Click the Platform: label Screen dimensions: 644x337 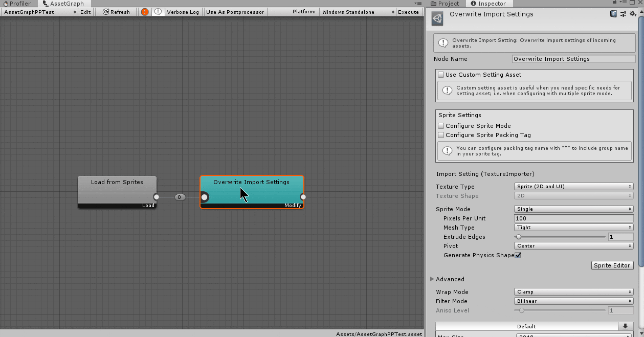pyautogui.click(x=304, y=12)
